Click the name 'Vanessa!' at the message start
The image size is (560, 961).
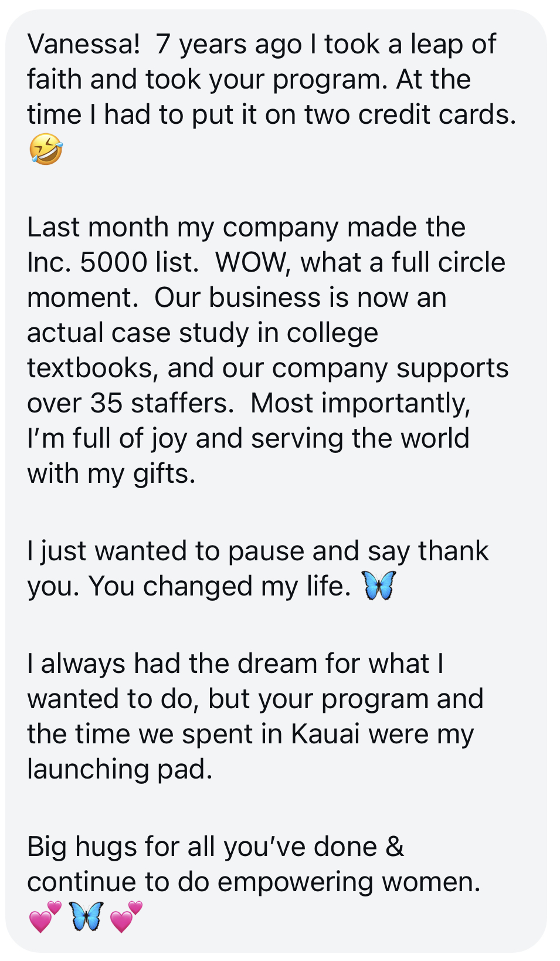[84, 45]
